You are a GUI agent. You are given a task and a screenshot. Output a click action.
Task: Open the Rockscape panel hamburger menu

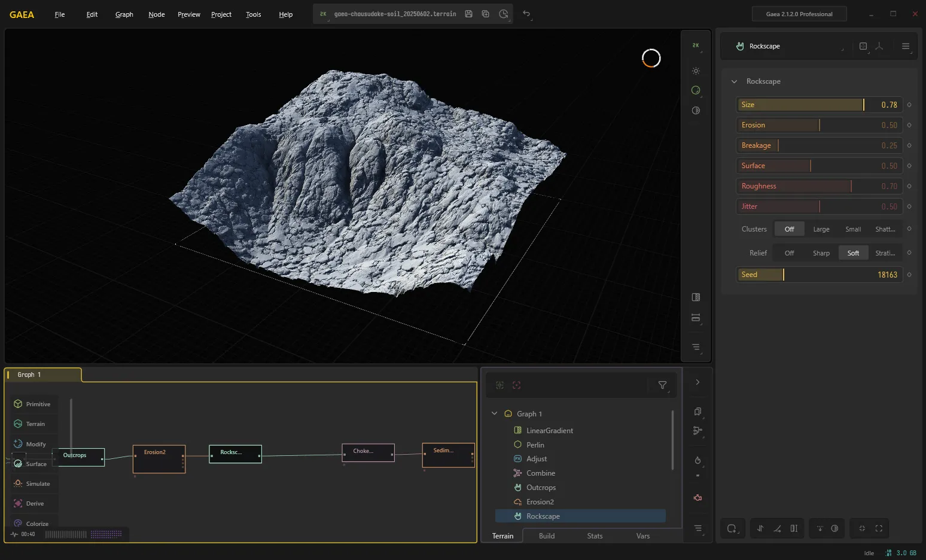[x=906, y=46]
